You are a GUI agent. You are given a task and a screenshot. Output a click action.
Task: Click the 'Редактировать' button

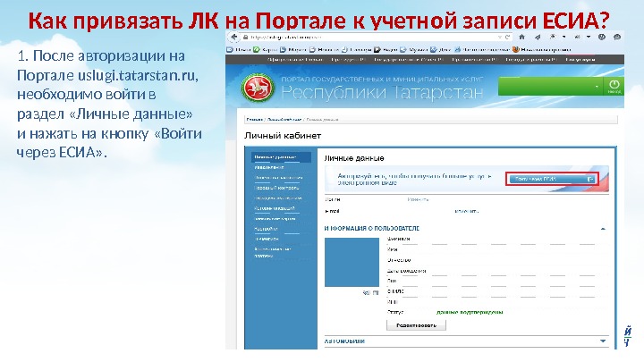(x=416, y=325)
